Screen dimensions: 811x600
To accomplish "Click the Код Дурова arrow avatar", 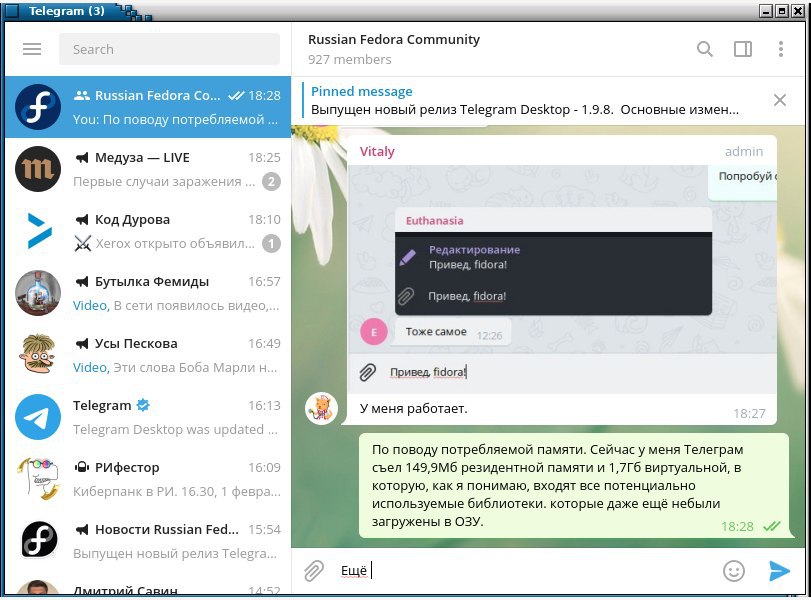I will tap(38, 231).
